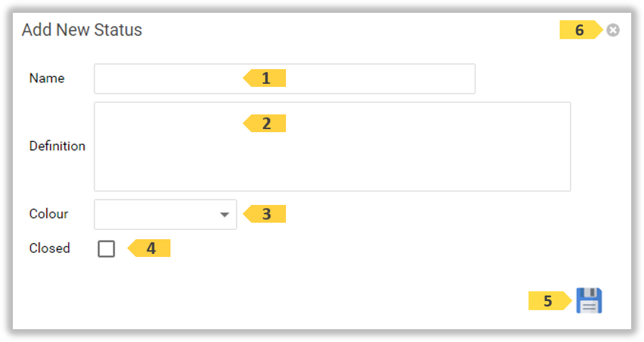Focus the Name text field
This screenshot has height=342, width=644.
(x=171, y=79)
